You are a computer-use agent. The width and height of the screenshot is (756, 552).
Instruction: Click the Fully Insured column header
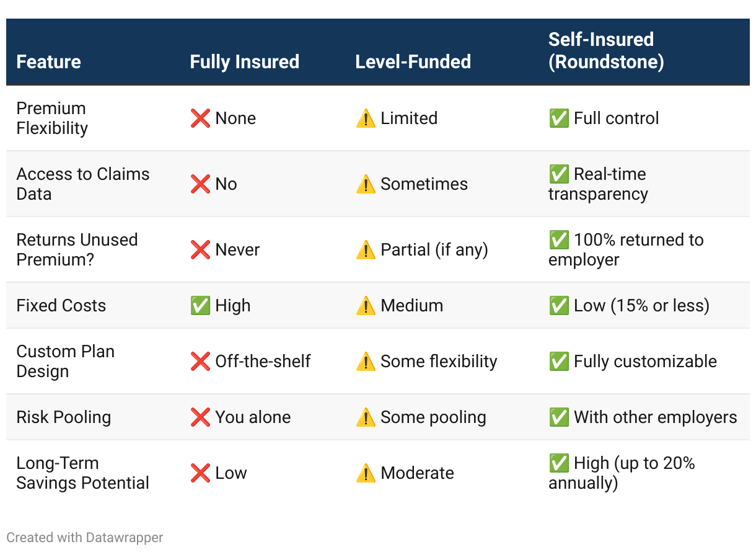tap(244, 62)
